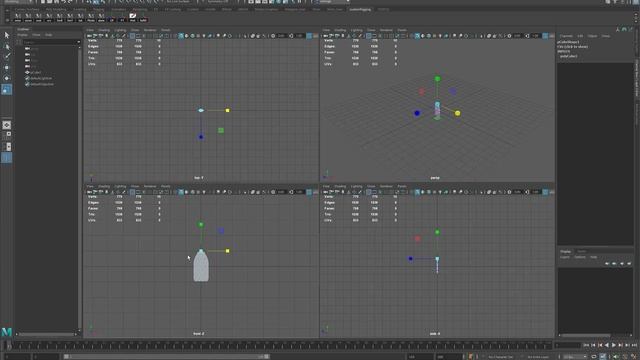Viewport: 640px width, 360px height.
Task: Click the highlighted Scale tool in toolbox
Action: point(7,89)
